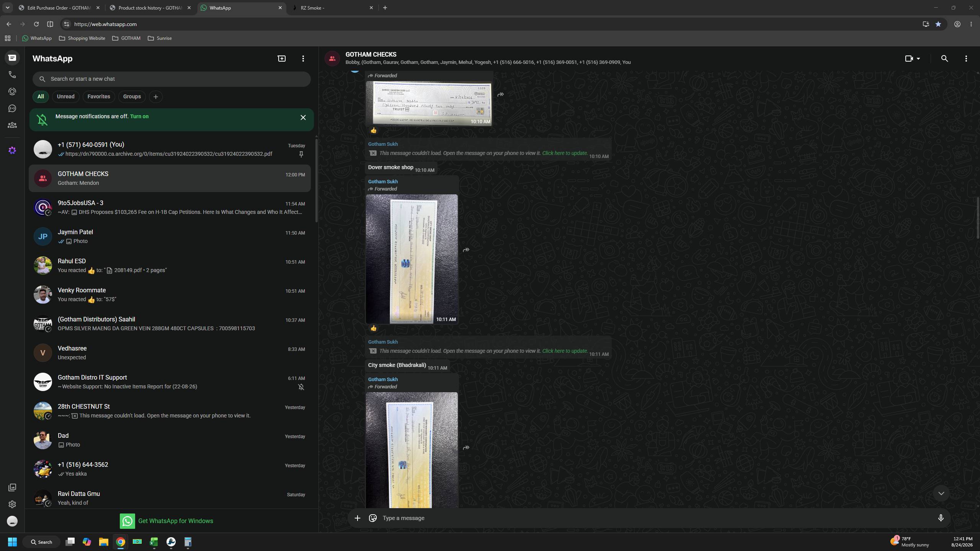Open the Channels icon in sidebar
Screen dimensions: 980x551
[12, 108]
